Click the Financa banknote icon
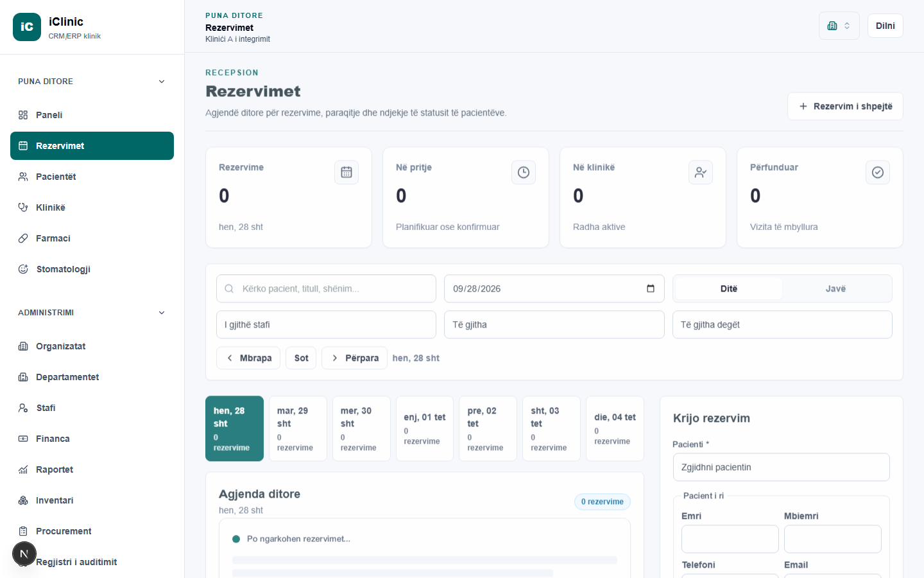The image size is (924, 578). point(23,439)
